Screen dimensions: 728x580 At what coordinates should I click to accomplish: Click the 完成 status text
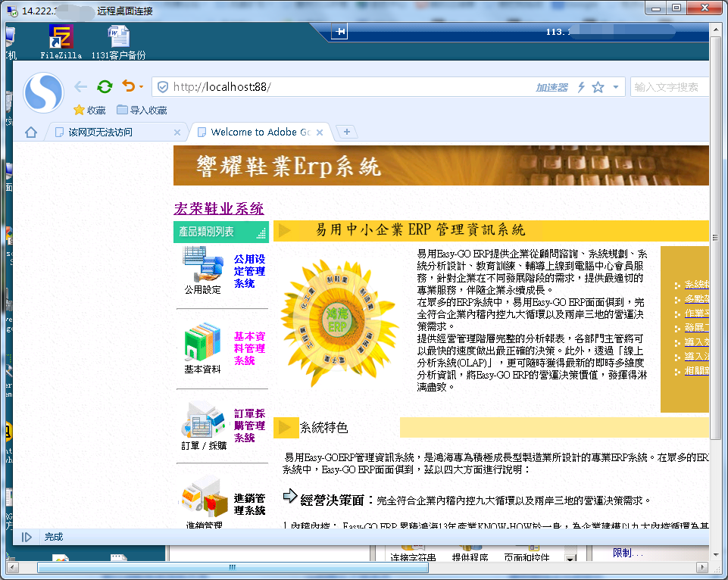click(x=53, y=537)
